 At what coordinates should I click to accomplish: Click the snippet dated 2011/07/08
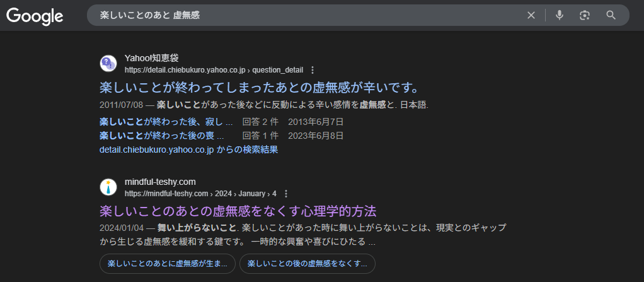264,105
